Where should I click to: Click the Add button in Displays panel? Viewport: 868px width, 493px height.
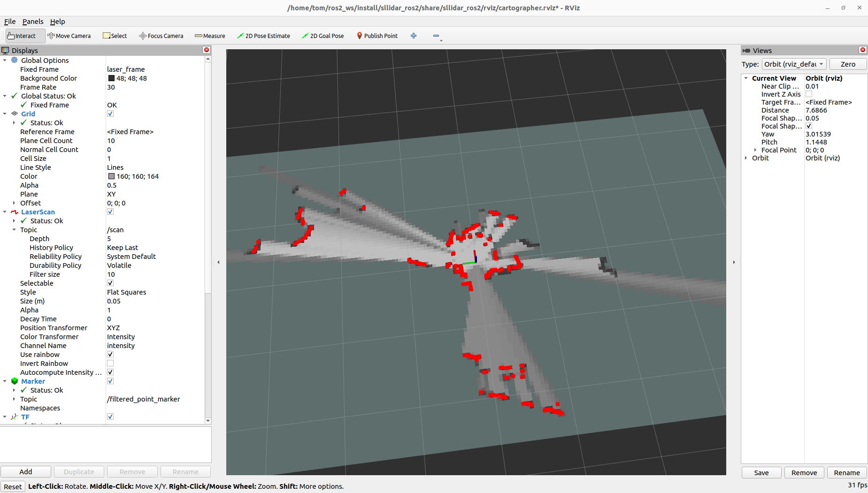(x=26, y=471)
